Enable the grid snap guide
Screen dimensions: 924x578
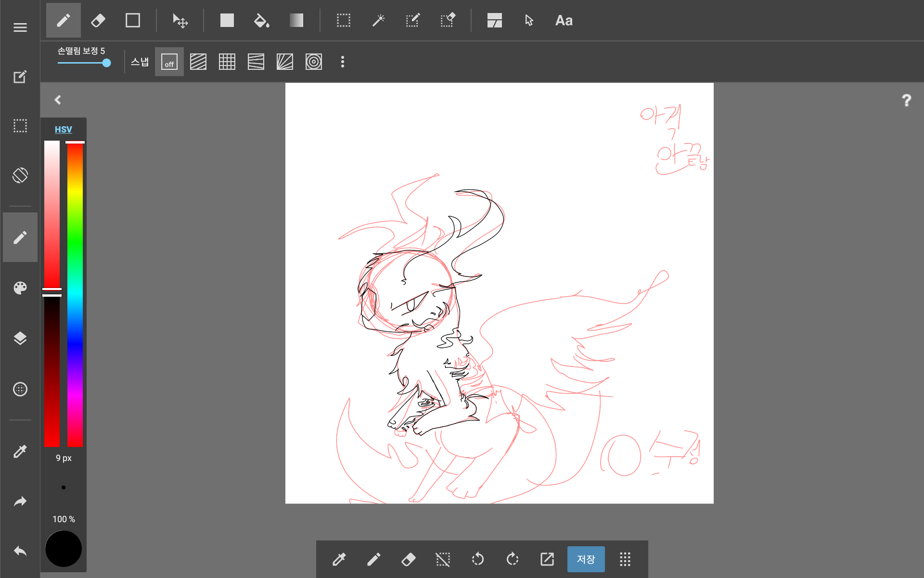(x=227, y=62)
